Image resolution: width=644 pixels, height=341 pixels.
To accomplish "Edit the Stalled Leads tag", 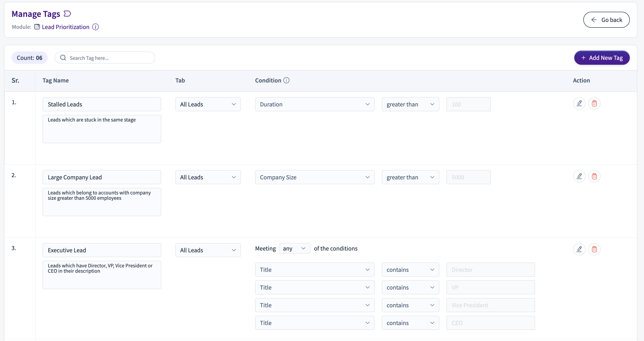I will coord(579,103).
